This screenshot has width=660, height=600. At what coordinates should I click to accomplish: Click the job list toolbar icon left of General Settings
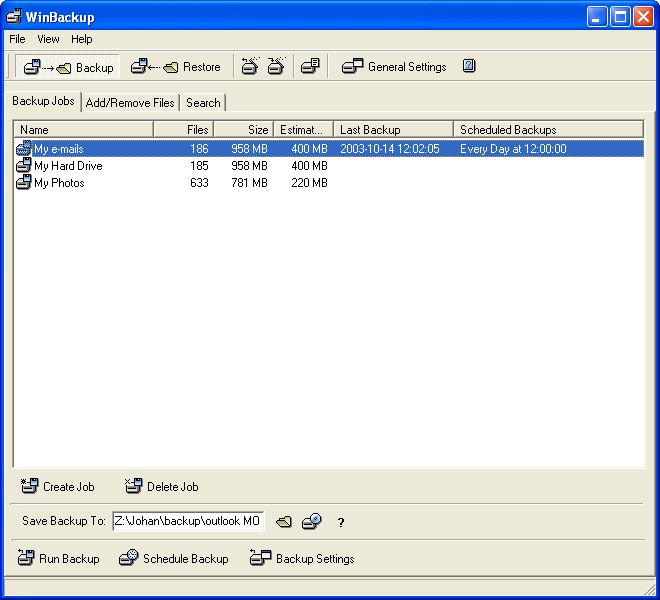310,66
